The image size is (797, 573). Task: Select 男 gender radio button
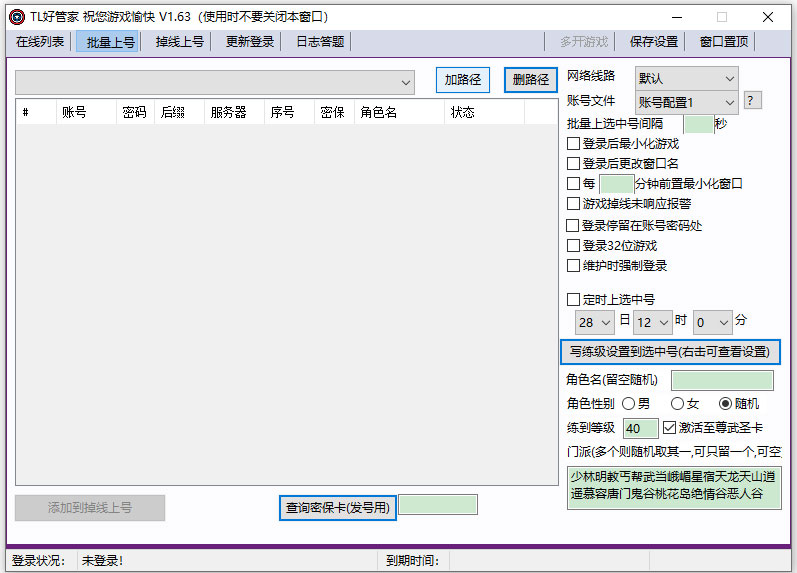pos(629,404)
